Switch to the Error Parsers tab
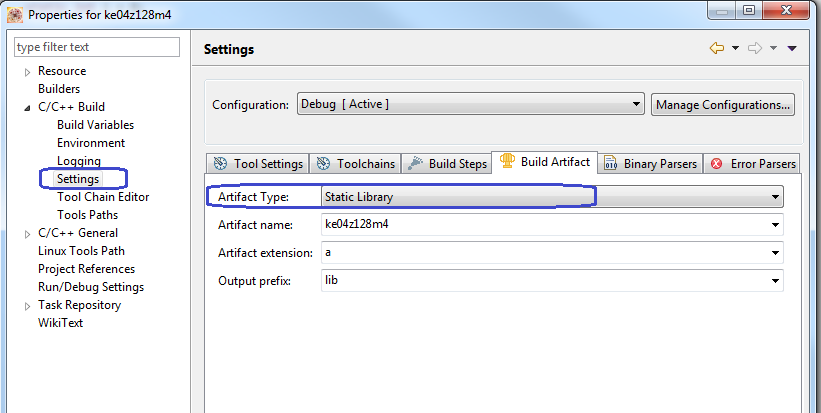Screen dimensions: 821x413 (753, 163)
